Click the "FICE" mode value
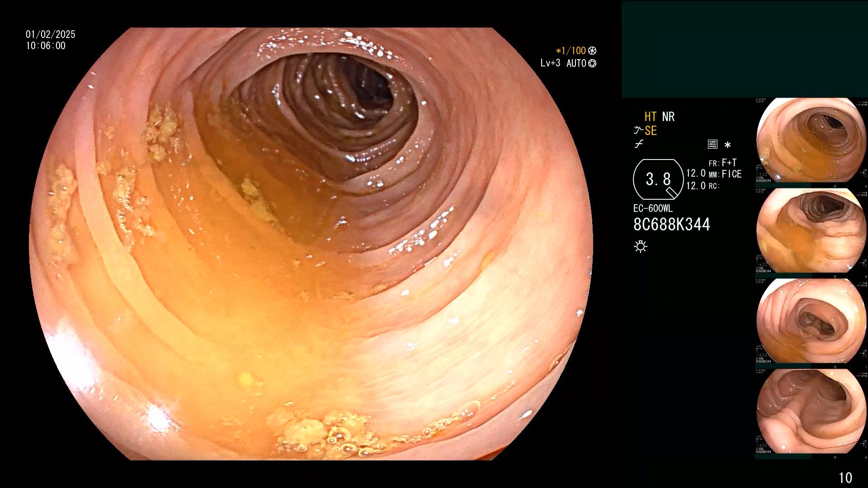The height and width of the screenshot is (488, 868). (x=732, y=174)
